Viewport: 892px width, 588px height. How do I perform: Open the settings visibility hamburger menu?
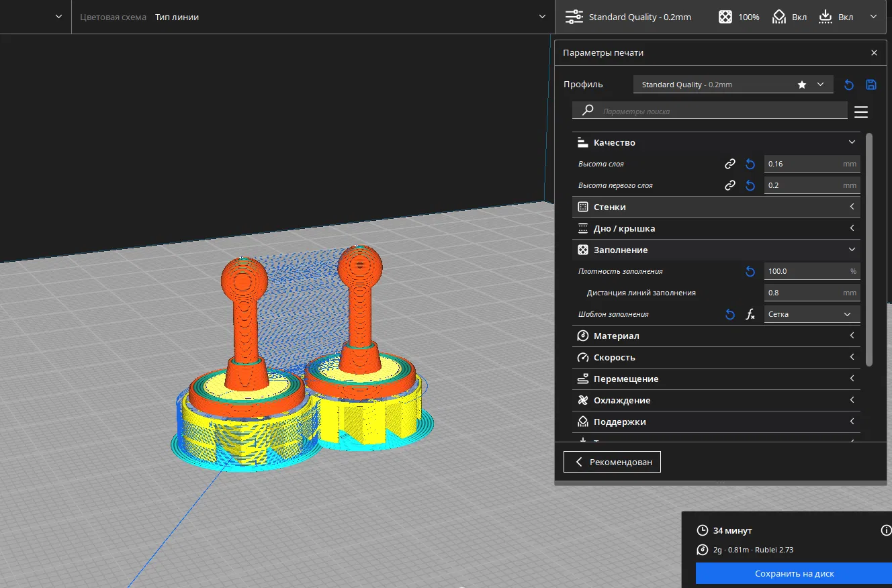861,112
